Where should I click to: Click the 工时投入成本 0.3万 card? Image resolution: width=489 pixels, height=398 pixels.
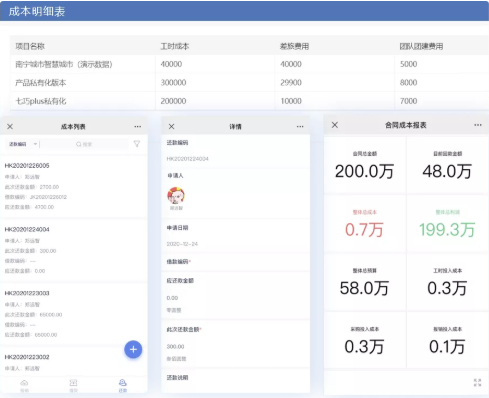pos(447,283)
